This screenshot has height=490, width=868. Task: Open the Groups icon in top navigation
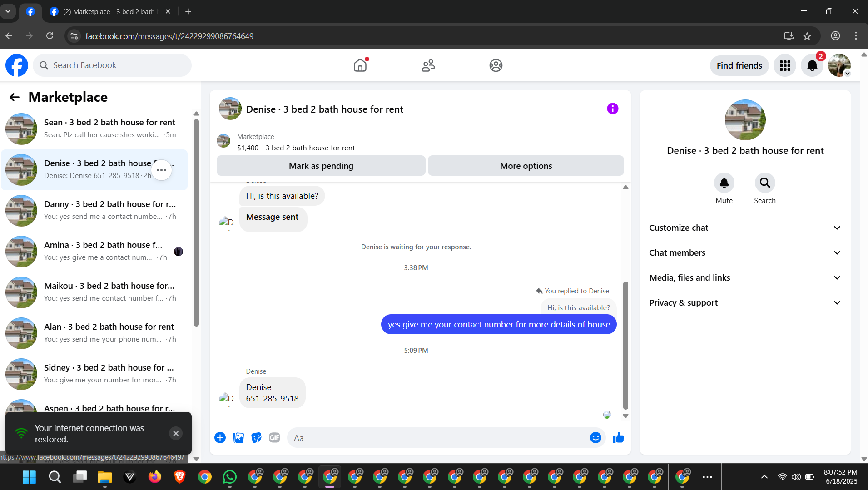click(496, 65)
